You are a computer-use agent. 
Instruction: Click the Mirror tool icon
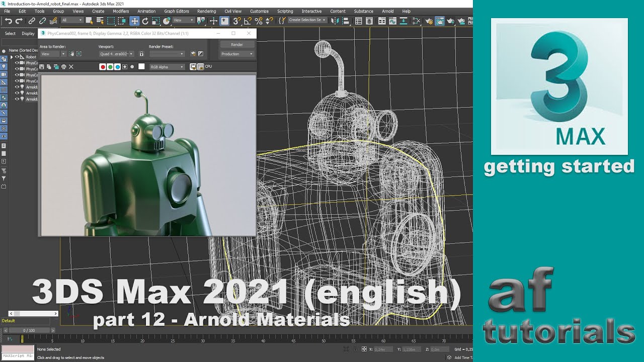point(335,21)
